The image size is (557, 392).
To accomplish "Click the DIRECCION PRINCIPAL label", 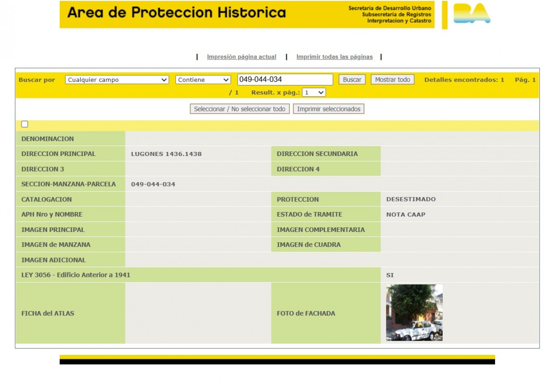I will [58, 154].
